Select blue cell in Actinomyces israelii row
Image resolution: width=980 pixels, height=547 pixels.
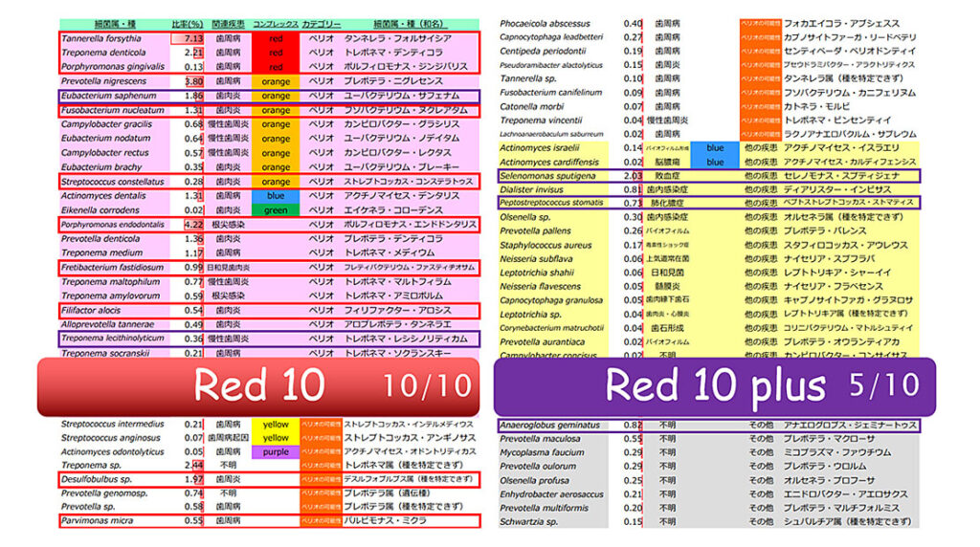[x=715, y=148]
